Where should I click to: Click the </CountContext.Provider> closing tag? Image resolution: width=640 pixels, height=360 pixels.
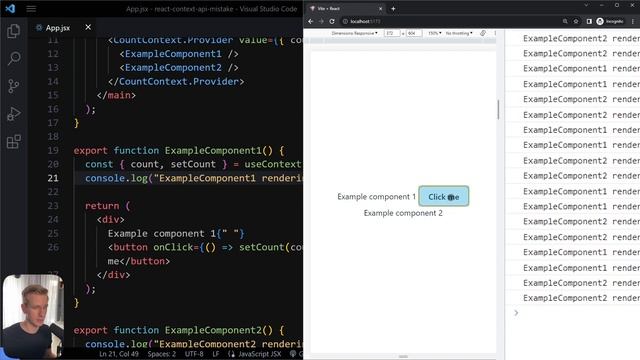point(176,81)
